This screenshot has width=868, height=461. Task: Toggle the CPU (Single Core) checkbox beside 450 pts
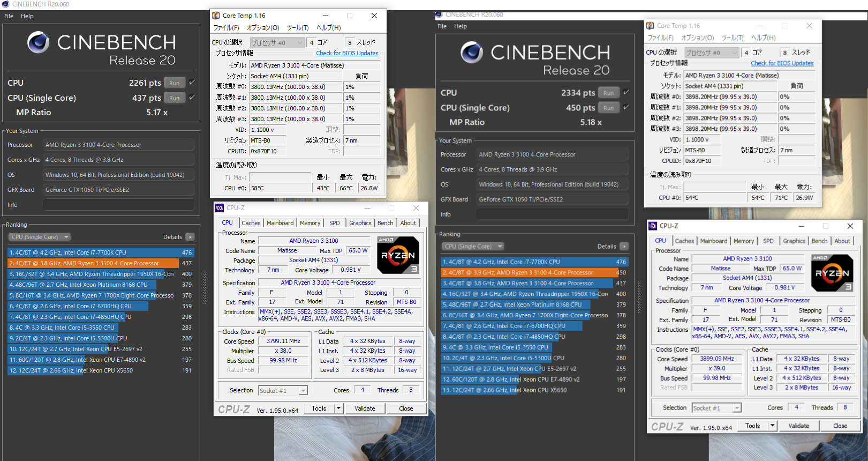pos(626,107)
